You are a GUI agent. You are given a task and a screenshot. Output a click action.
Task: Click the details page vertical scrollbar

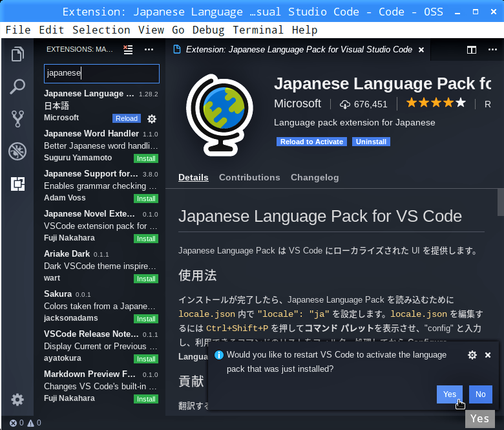(501, 202)
